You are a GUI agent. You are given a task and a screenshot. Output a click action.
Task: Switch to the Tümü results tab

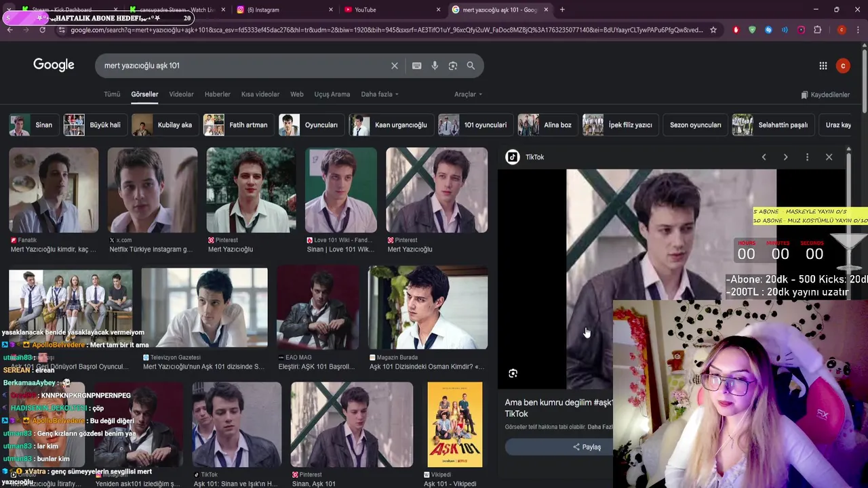pos(112,94)
